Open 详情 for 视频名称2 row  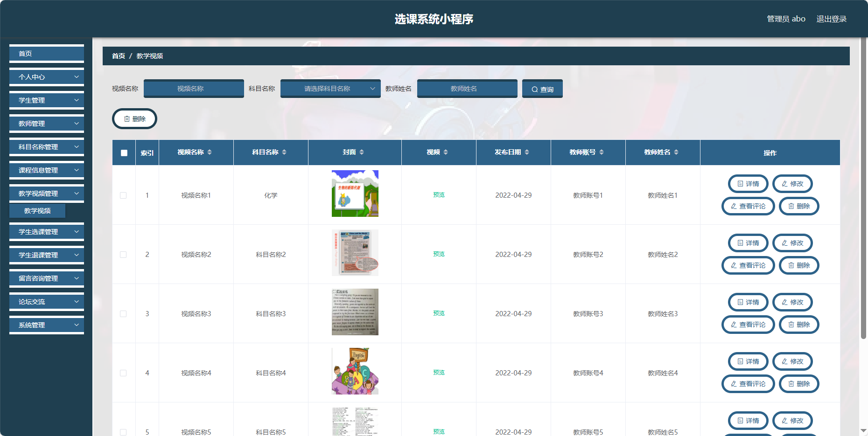click(748, 243)
